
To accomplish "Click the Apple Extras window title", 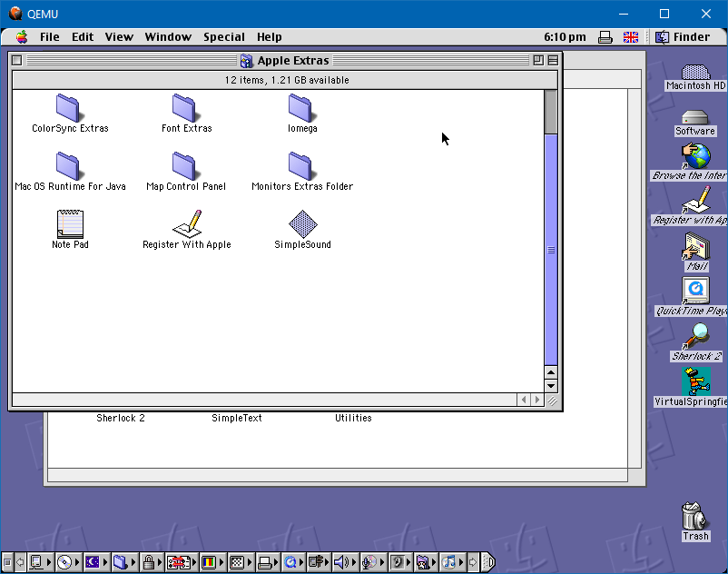I will coord(292,61).
